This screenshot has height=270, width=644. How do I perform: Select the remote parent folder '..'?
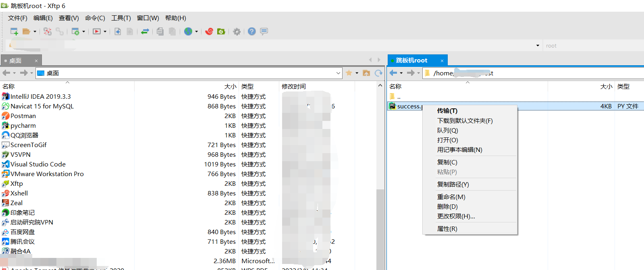point(395,97)
